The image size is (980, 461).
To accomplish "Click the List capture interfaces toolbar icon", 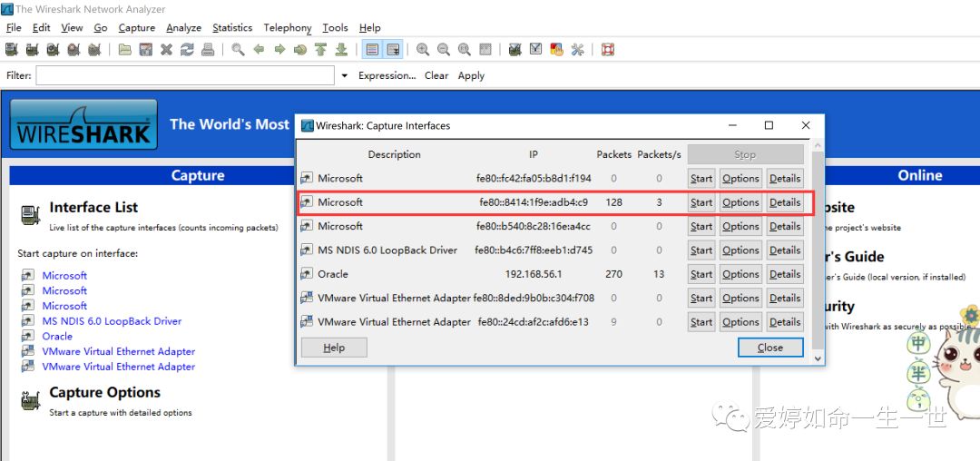I will 11,49.
